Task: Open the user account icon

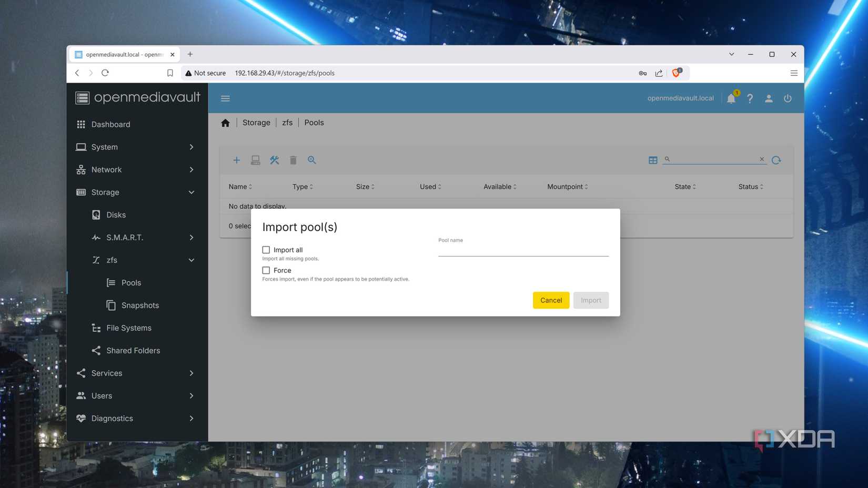Action: coord(769,98)
